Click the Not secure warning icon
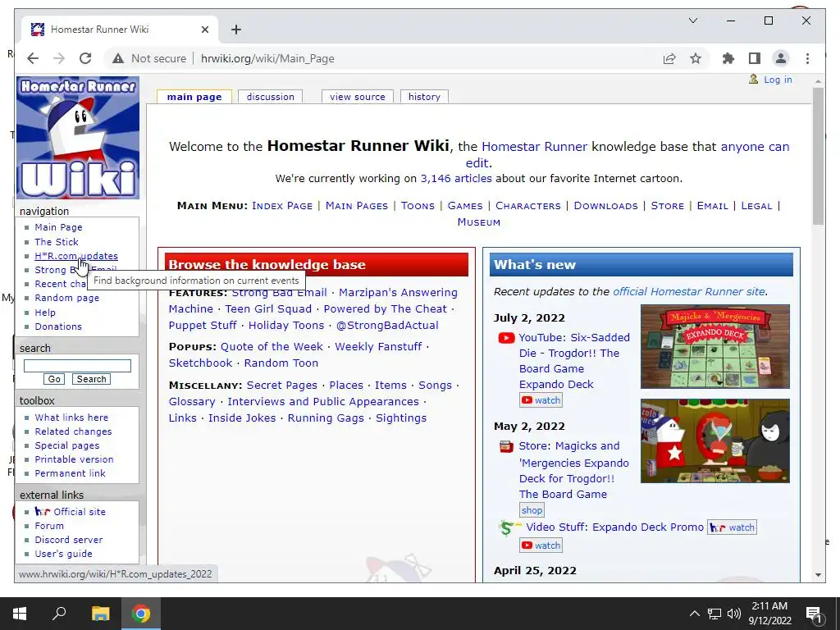Screen dimensions: 840x630 pos(118,58)
